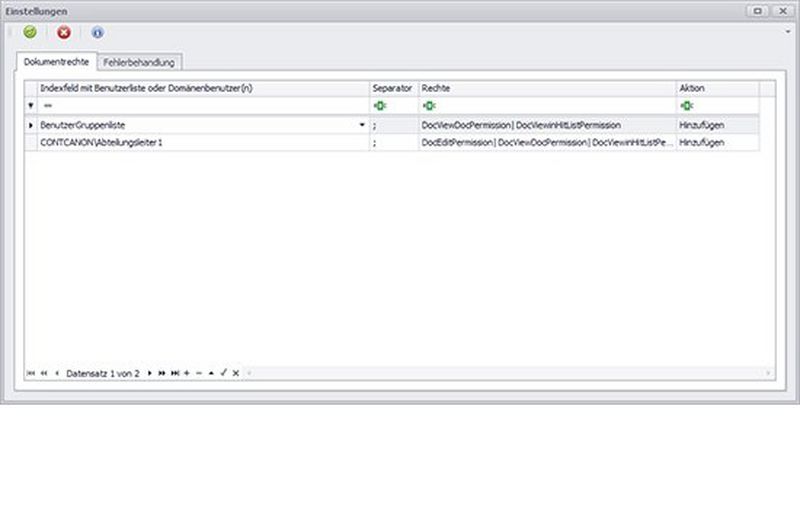The image size is (800, 530).
Task: Cancel edit with navigator X icon
Action: 236,372
